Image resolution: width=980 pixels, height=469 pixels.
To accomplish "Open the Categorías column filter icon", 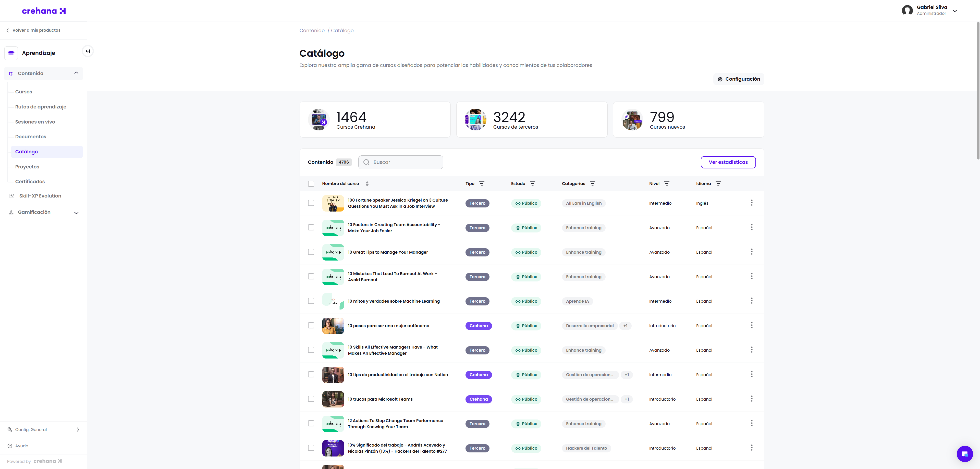I will coord(592,184).
